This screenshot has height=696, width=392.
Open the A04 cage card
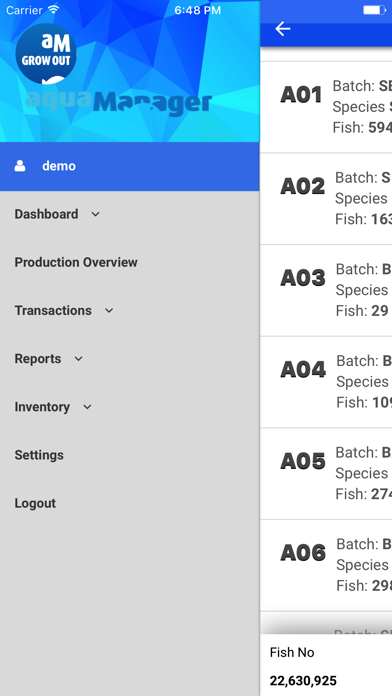pos(326,382)
